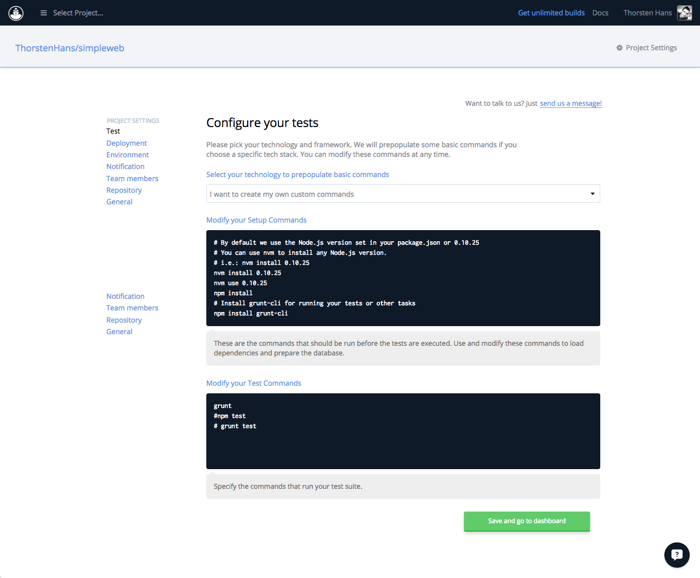Click inside the Setup Commands editor
700x578 pixels.
click(x=402, y=278)
